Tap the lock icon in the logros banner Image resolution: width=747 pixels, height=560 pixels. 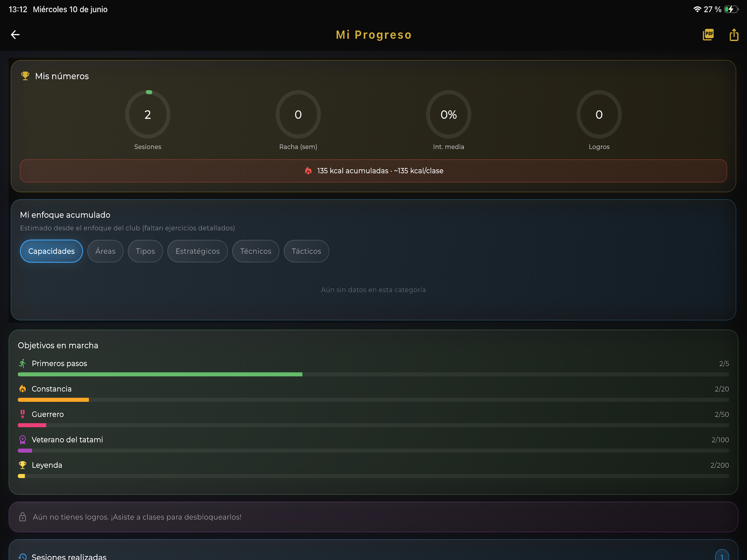tap(22, 517)
